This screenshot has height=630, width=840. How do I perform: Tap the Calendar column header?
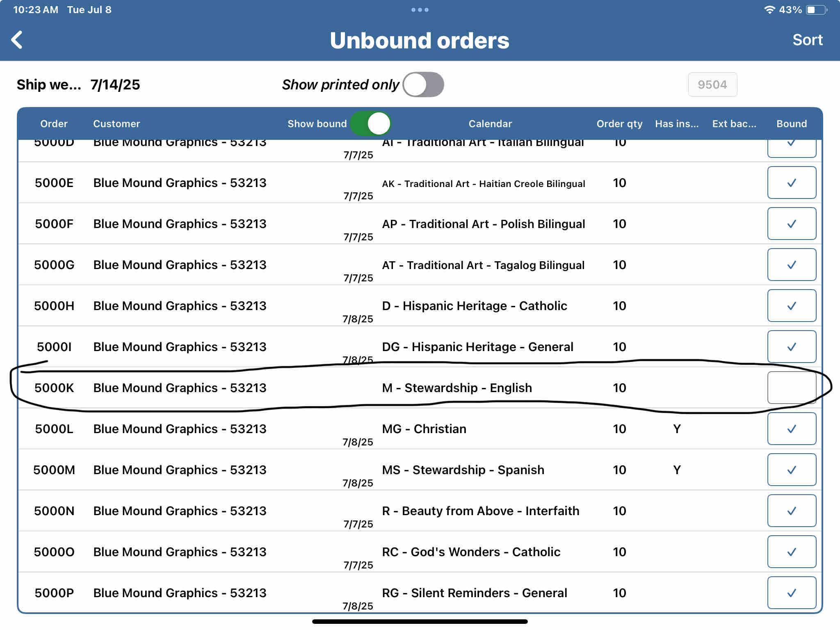coord(490,124)
